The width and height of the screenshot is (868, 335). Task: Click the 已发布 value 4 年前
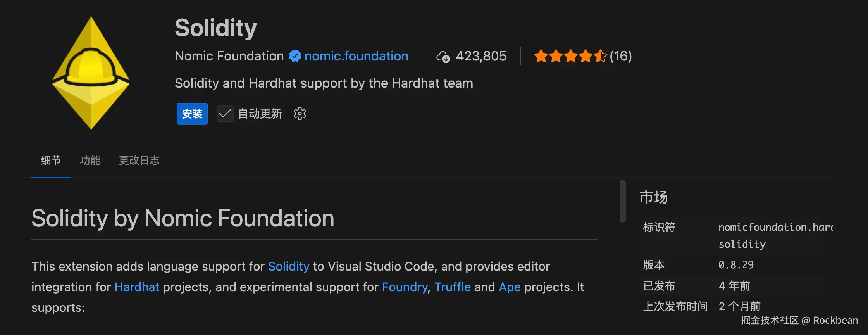(734, 286)
